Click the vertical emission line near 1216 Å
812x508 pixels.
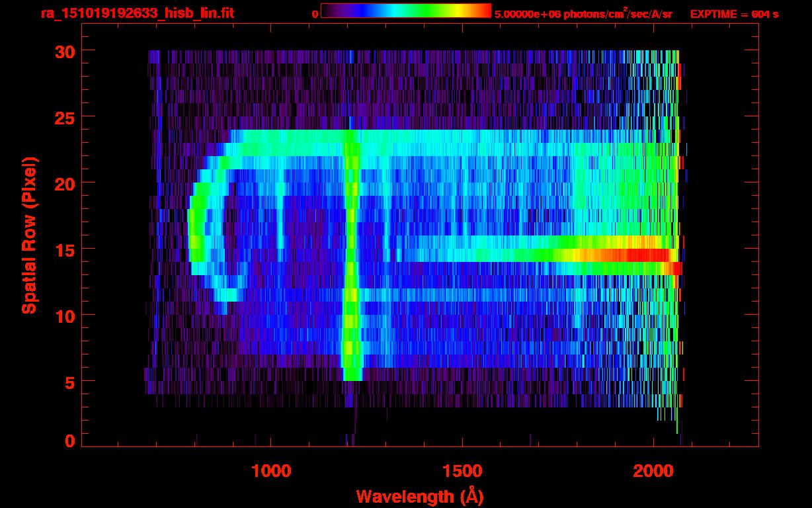pos(352,255)
